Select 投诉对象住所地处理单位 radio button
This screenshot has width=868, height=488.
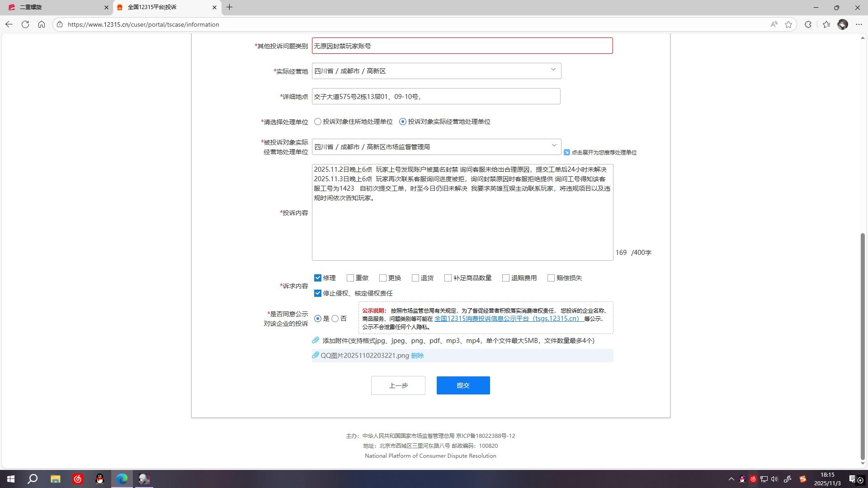coord(318,122)
